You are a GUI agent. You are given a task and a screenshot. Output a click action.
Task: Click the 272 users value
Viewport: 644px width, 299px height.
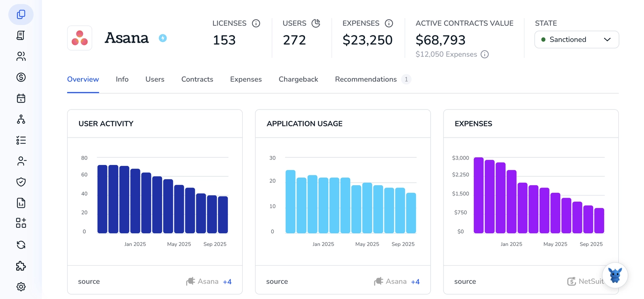(294, 40)
